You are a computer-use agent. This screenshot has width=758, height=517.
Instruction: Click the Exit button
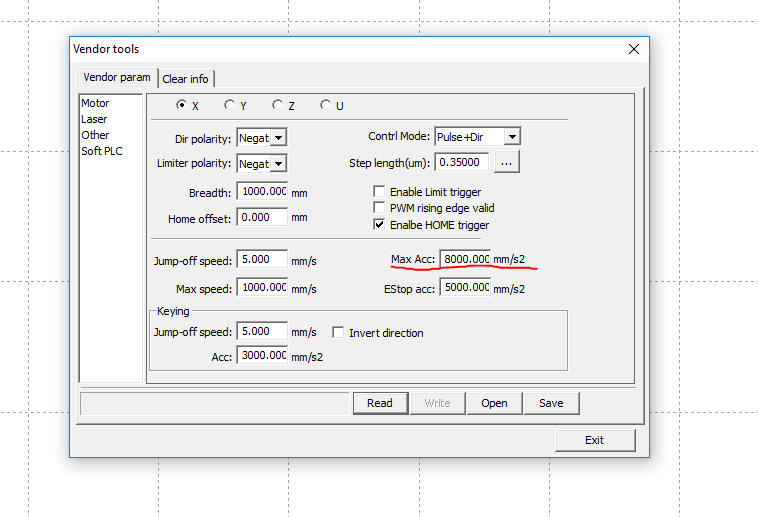pyautogui.click(x=594, y=440)
